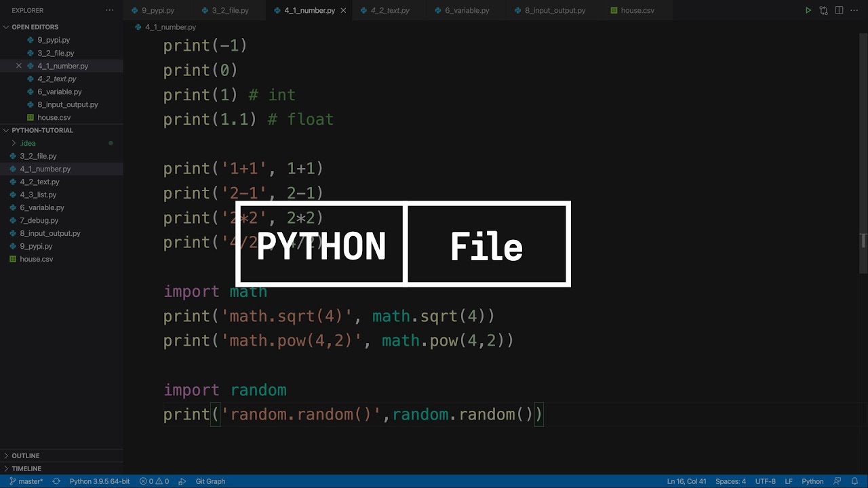Place cursor on the 'import math' line

pos(215,291)
